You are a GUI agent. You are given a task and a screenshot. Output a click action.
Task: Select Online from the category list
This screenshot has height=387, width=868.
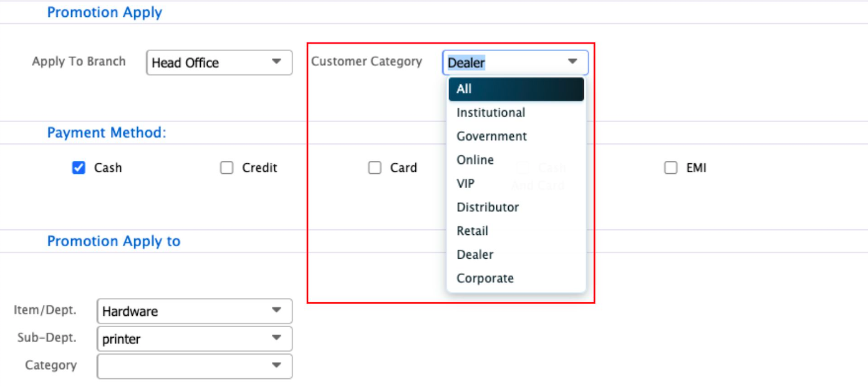point(475,160)
